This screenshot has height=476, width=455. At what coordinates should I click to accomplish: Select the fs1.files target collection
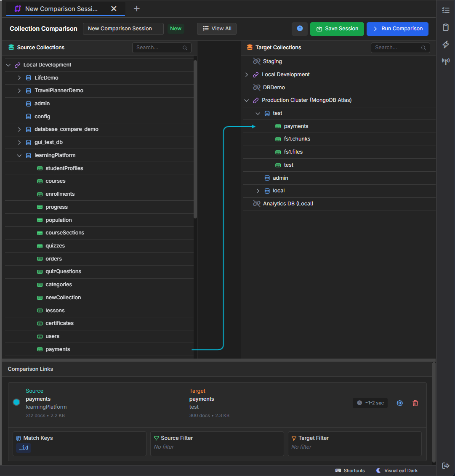(339, 152)
